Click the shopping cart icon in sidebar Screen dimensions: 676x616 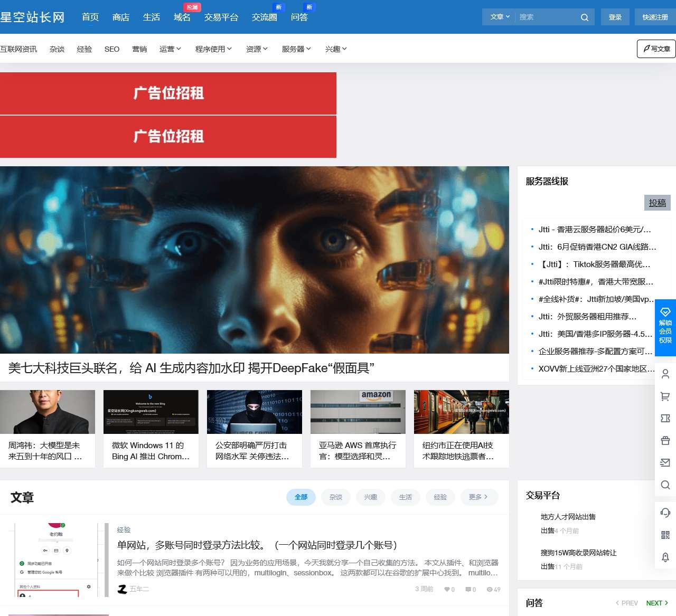pos(665,396)
